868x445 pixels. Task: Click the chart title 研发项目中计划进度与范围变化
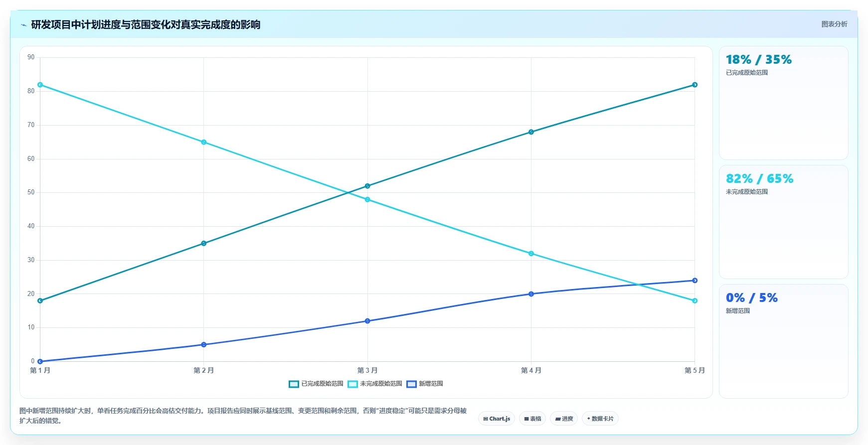pos(146,24)
